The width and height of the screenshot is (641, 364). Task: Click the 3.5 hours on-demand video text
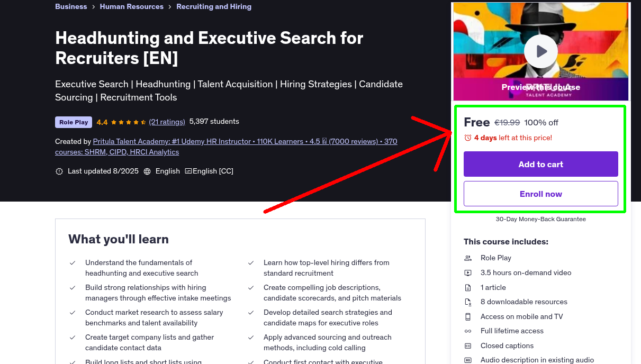click(x=526, y=273)
